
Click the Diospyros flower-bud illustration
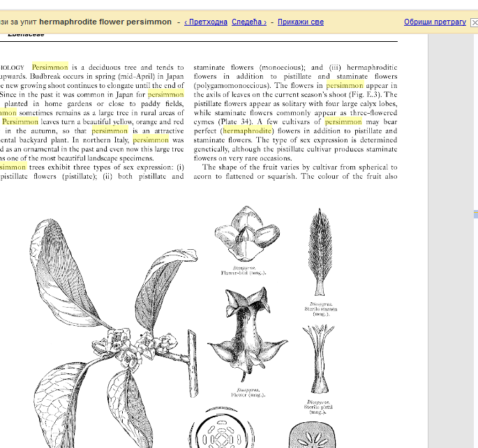[x=247, y=234]
